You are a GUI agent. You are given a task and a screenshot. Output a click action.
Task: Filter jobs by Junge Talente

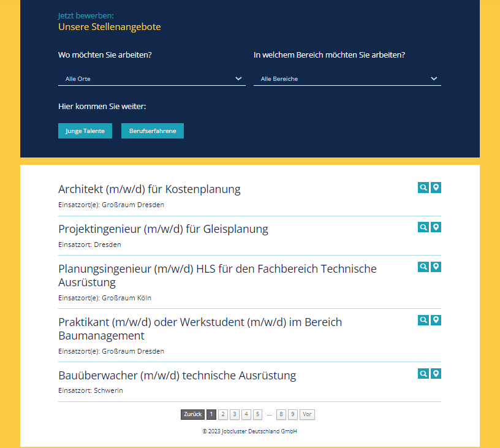(x=85, y=131)
